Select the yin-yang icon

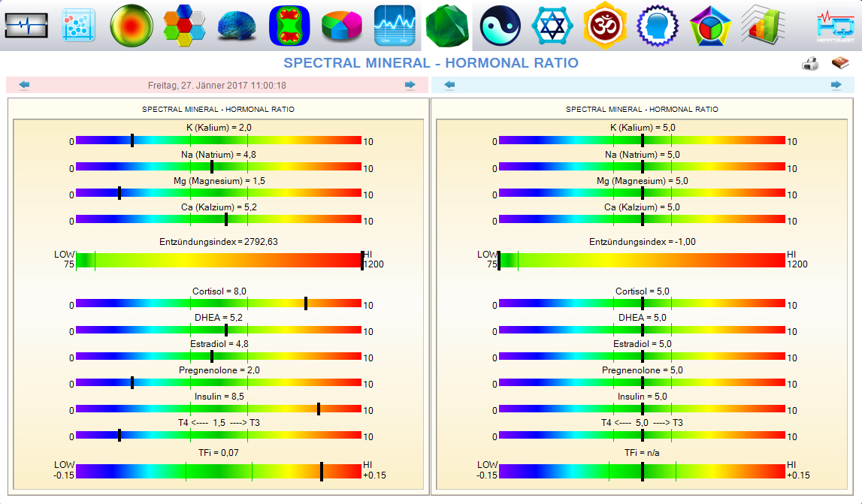coord(500,26)
